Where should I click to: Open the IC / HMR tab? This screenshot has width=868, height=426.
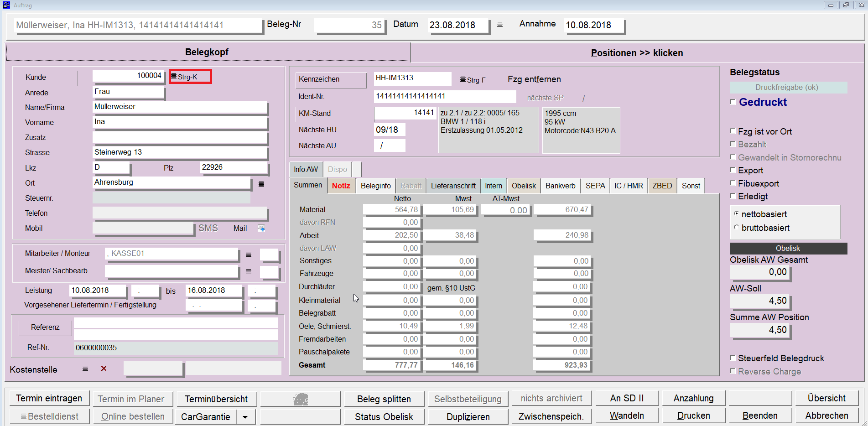pyautogui.click(x=629, y=186)
